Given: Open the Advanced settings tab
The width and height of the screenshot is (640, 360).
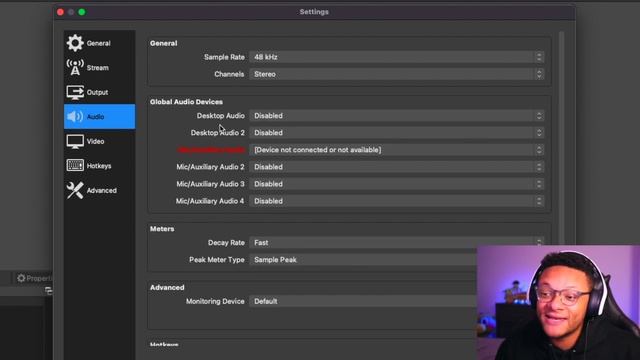Looking at the screenshot, I should (x=99, y=190).
